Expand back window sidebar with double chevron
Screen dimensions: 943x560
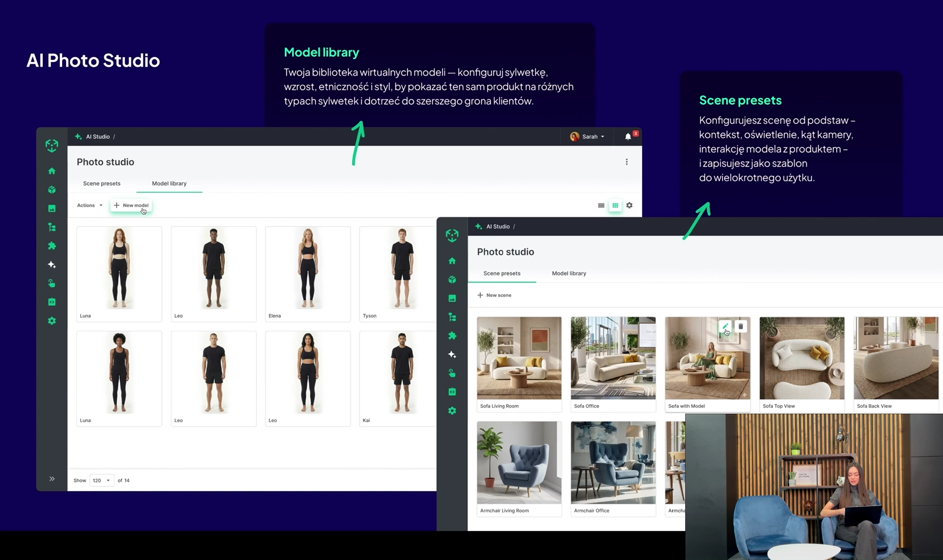(52, 479)
